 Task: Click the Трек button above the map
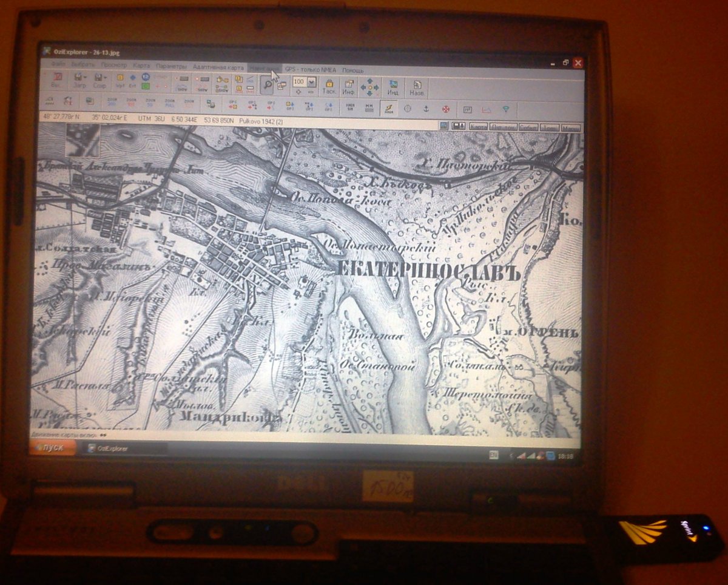[x=549, y=127]
